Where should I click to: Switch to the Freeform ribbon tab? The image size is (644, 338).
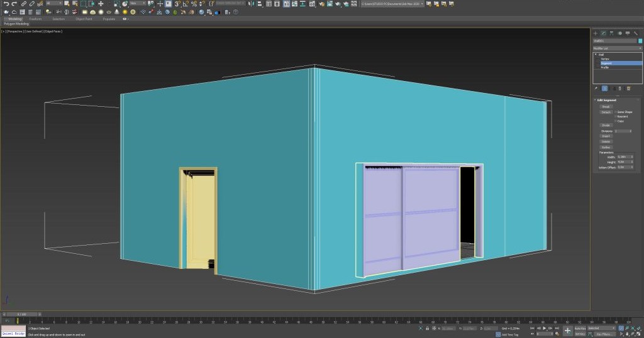pos(35,19)
